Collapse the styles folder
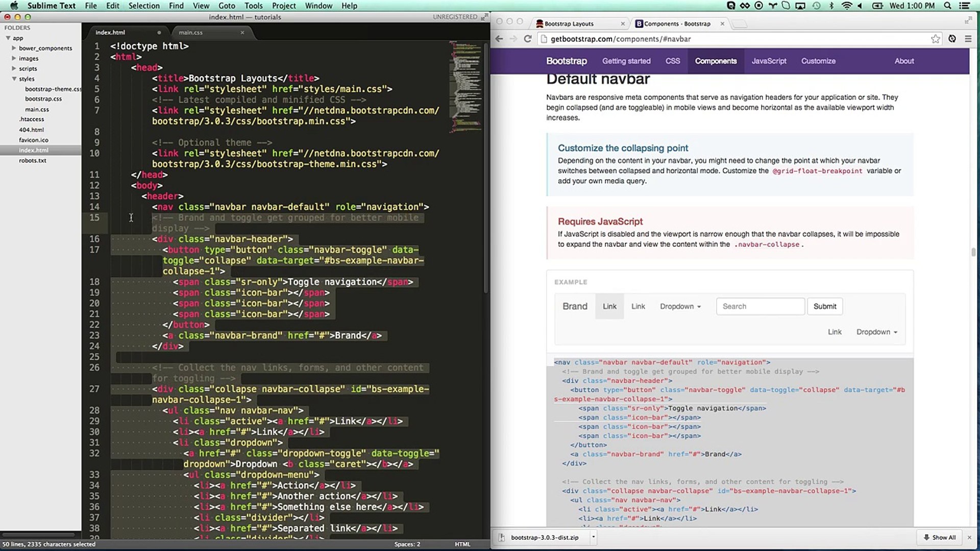The width and height of the screenshot is (980, 551). coord(14,79)
